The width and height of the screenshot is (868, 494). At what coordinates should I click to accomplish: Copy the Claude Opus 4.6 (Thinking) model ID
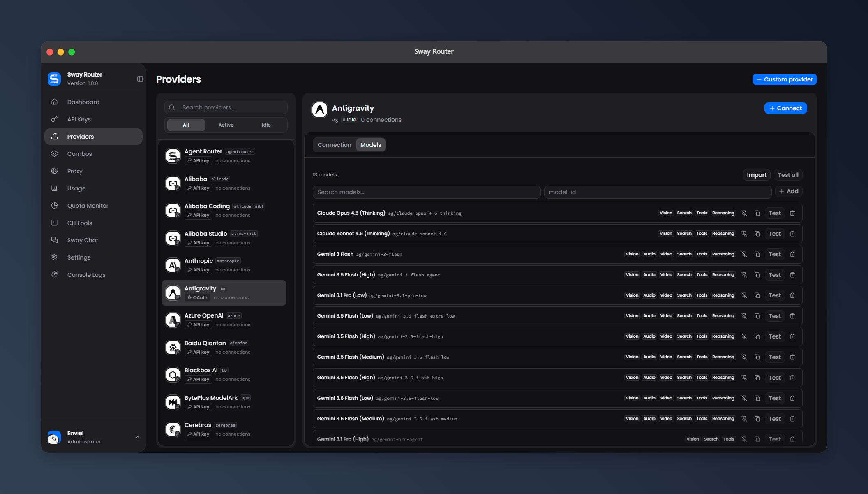[757, 213]
